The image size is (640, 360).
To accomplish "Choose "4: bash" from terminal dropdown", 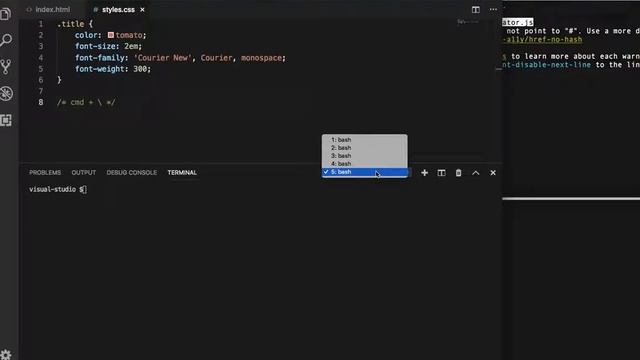I will point(364,164).
